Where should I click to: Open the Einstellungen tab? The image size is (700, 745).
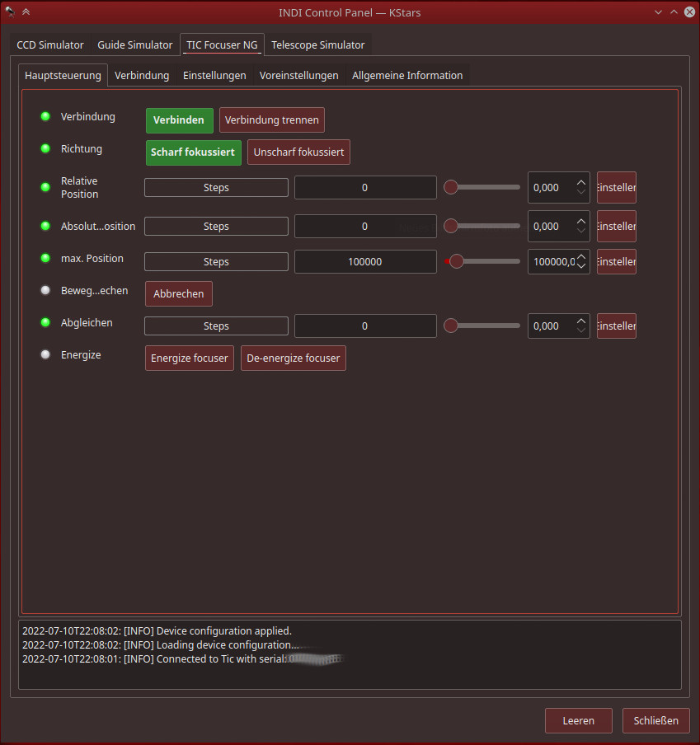[214, 75]
